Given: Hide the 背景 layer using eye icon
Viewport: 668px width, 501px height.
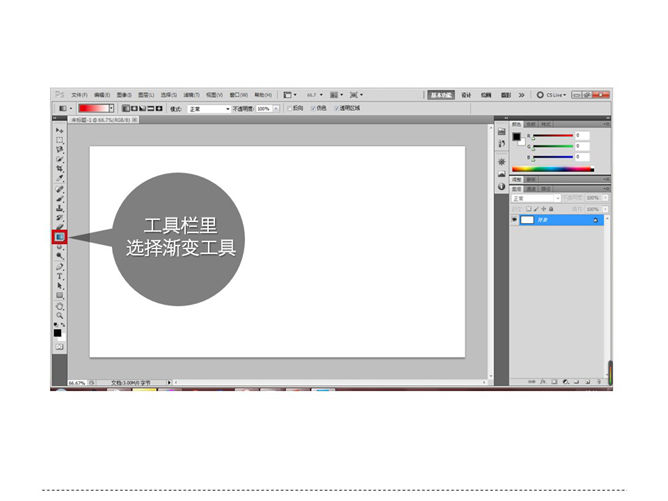Looking at the screenshot, I should coord(516,219).
